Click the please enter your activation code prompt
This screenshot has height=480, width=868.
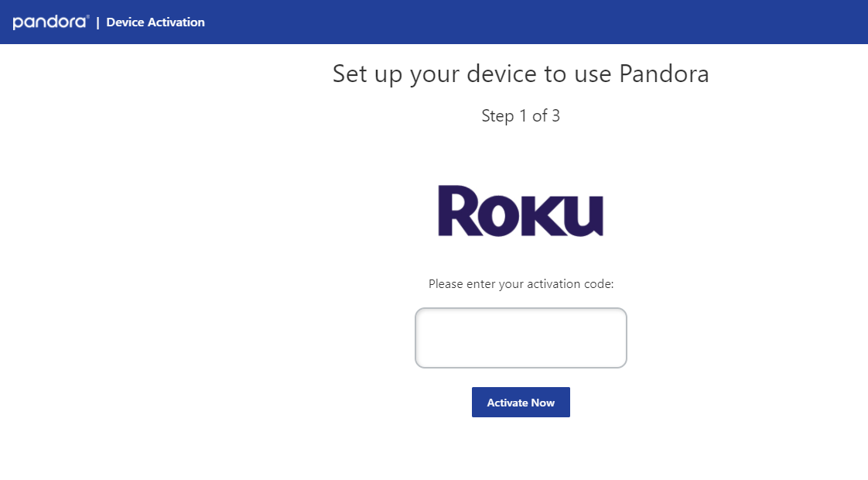click(521, 283)
